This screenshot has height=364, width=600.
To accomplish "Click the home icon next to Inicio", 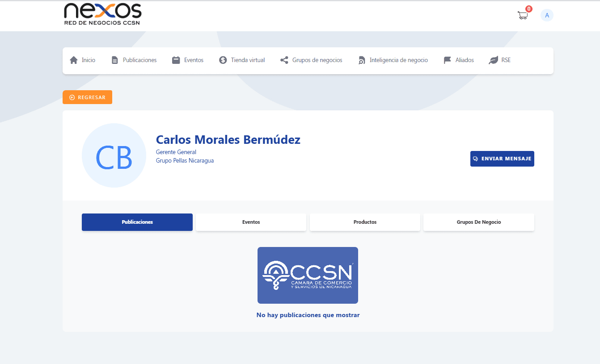I will [74, 60].
